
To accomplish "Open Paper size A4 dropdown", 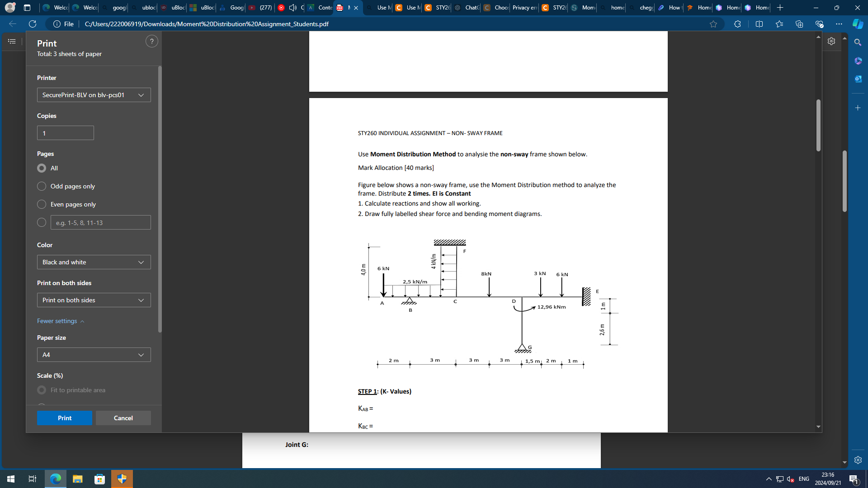I will tap(94, 355).
